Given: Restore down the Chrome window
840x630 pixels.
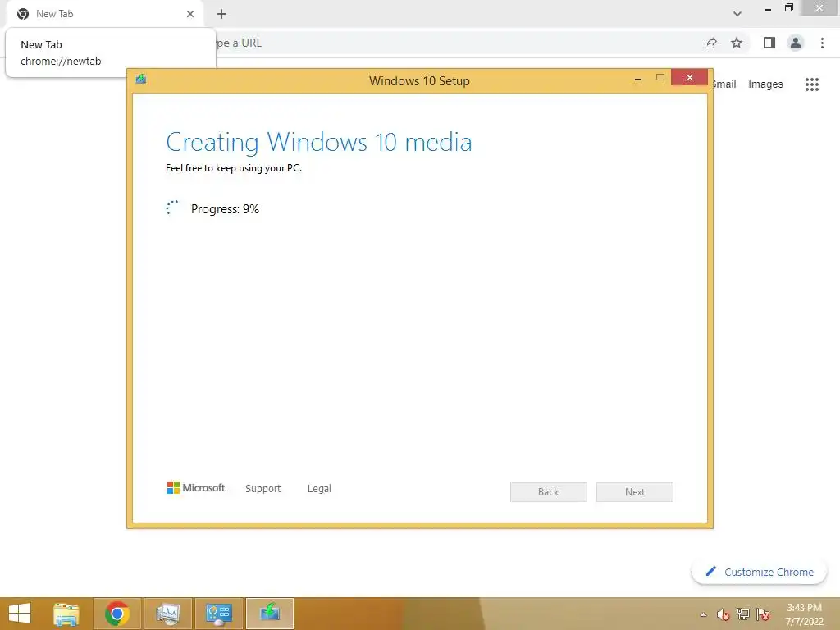Looking at the screenshot, I should [x=788, y=8].
